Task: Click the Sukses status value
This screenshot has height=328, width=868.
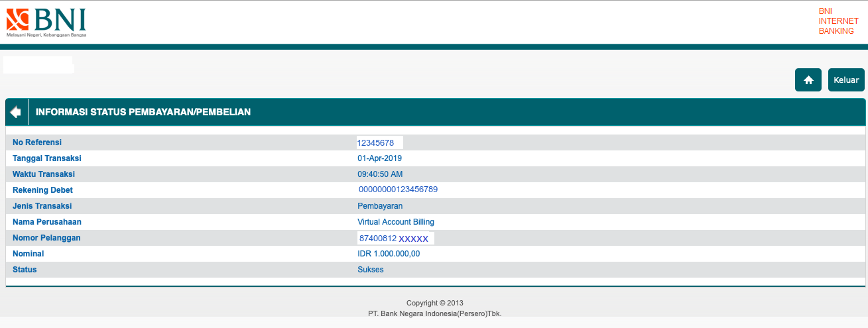Action: pos(371,270)
